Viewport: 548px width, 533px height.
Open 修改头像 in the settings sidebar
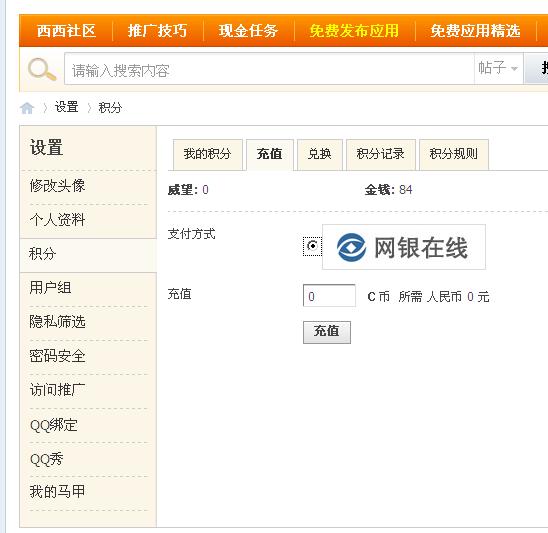click(57, 186)
